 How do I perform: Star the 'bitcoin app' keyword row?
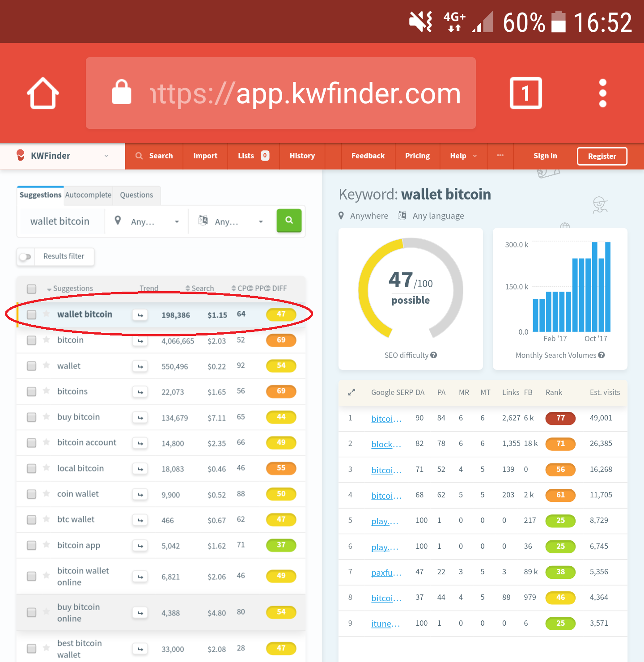click(47, 545)
